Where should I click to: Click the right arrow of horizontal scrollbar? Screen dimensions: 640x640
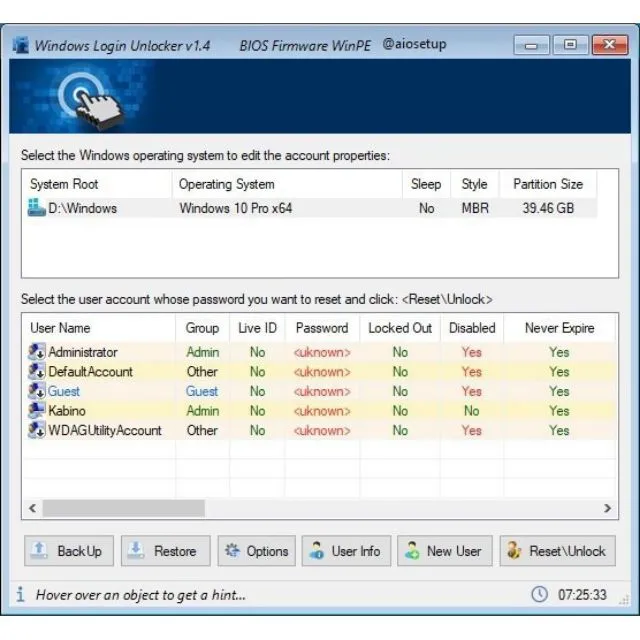click(x=607, y=508)
